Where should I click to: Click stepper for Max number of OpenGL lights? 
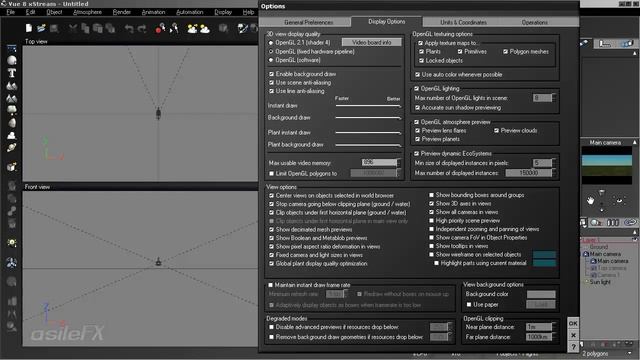554,98
